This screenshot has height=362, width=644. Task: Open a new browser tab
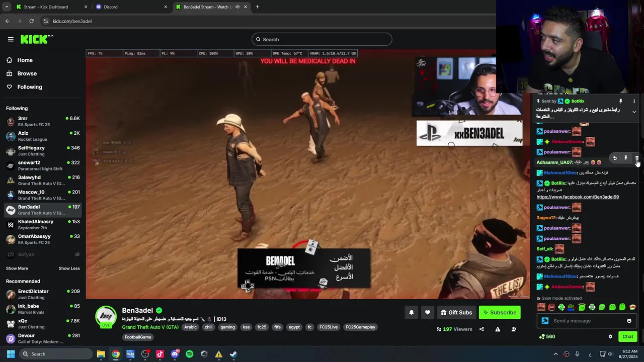[258, 7]
